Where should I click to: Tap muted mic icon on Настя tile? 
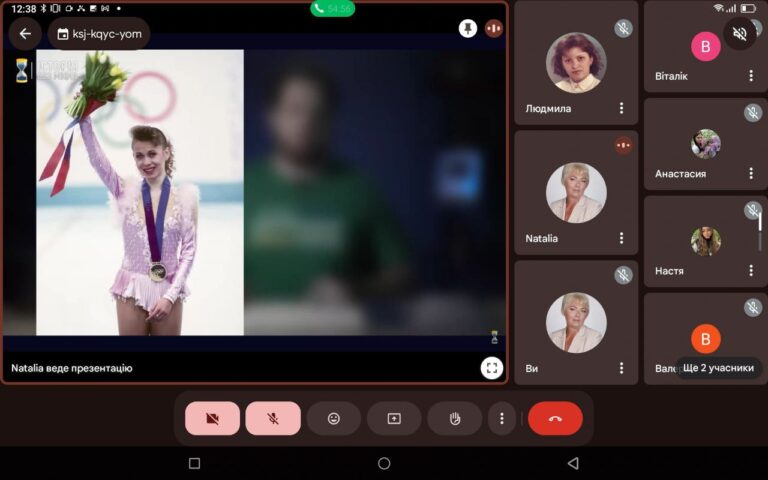point(753,211)
